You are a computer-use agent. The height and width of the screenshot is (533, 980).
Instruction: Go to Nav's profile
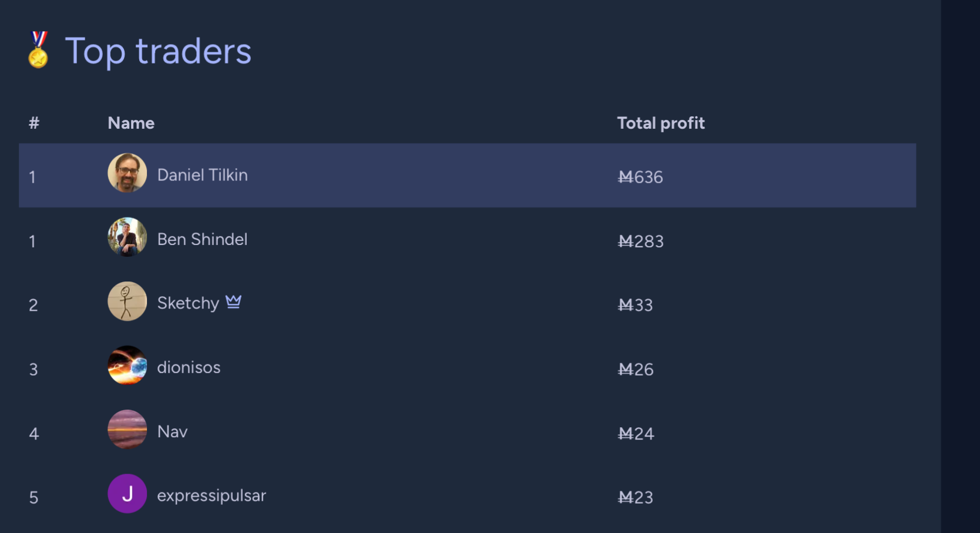pyautogui.click(x=172, y=431)
